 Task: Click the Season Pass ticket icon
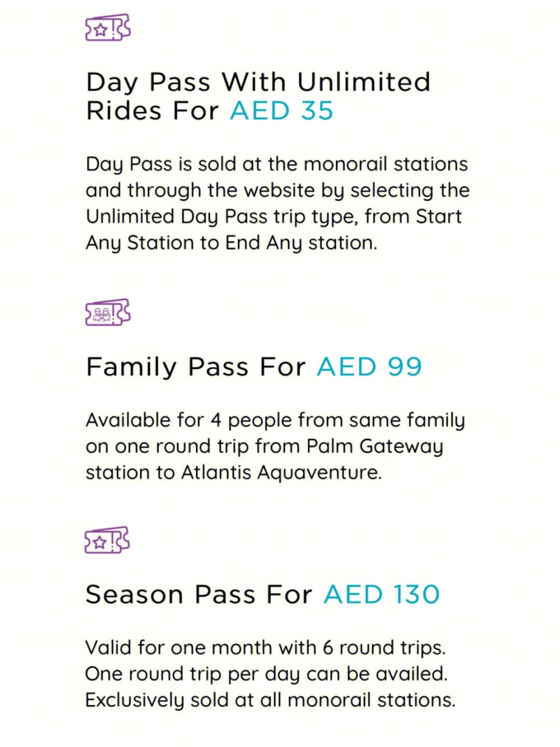(x=108, y=540)
